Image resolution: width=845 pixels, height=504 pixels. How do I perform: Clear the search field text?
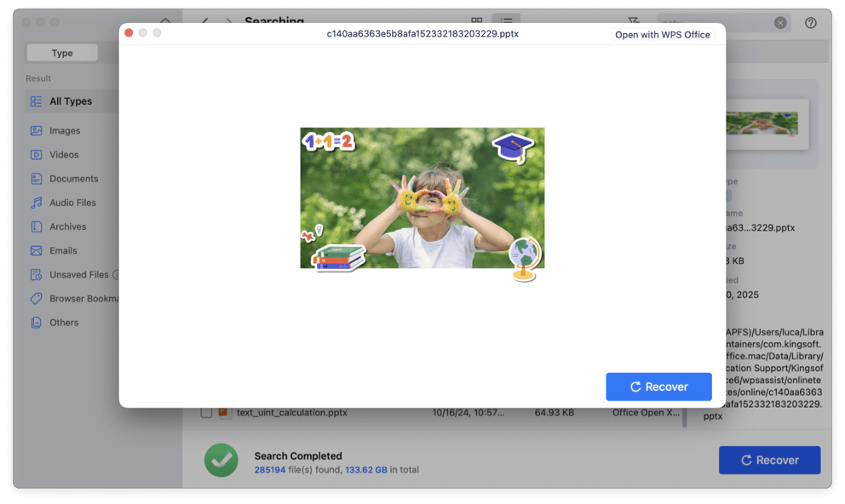780,23
